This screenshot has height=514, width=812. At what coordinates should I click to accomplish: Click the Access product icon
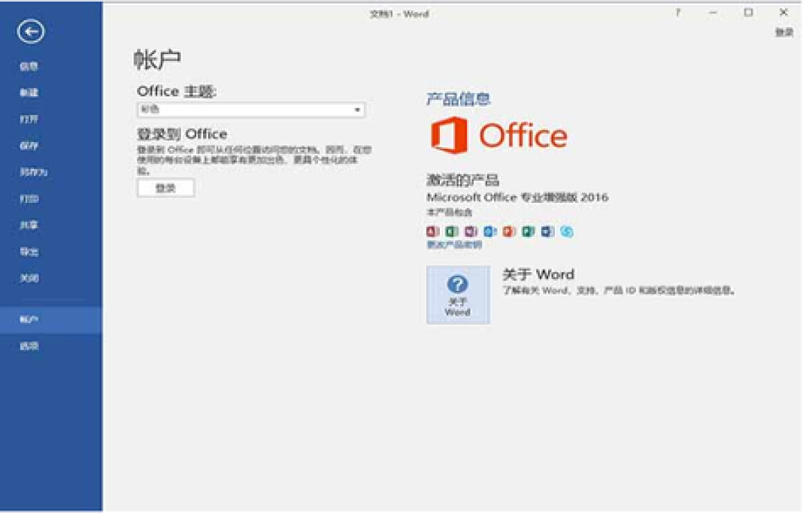click(x=432, y=231)
